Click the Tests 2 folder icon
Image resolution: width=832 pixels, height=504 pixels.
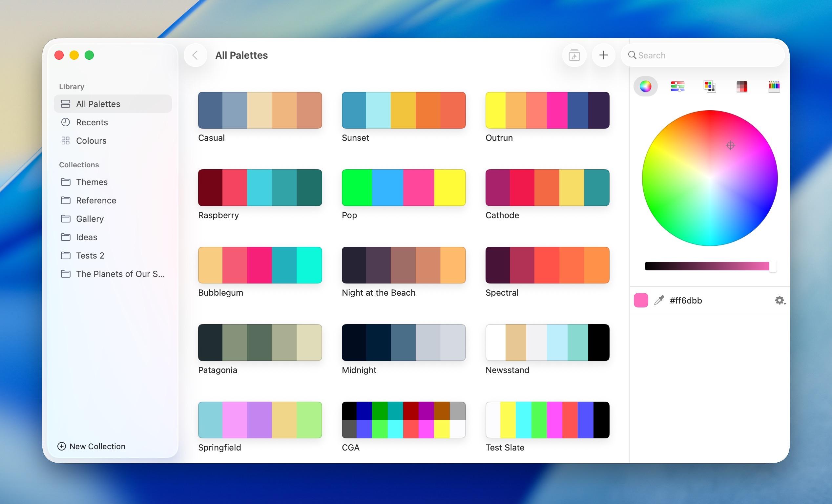click(x=66, y=255)
